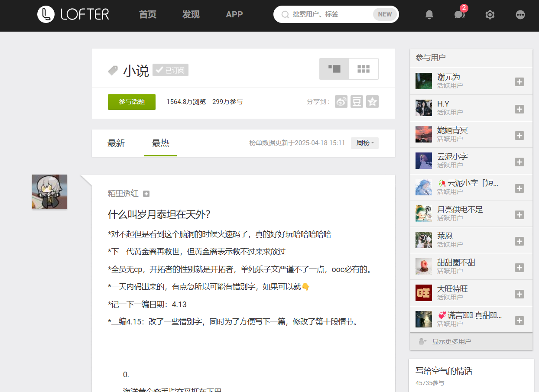Share to QQ Zone star icon

pos(372,102)
